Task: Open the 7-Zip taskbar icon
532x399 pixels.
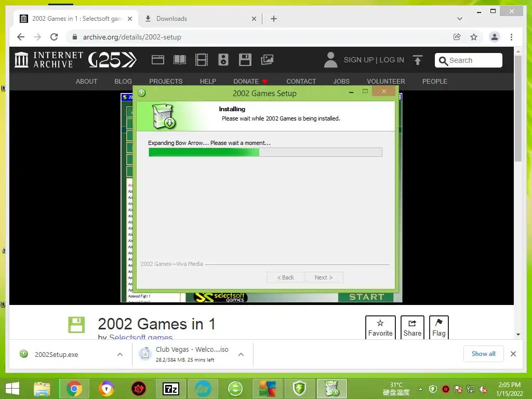Action: [170, 389]
